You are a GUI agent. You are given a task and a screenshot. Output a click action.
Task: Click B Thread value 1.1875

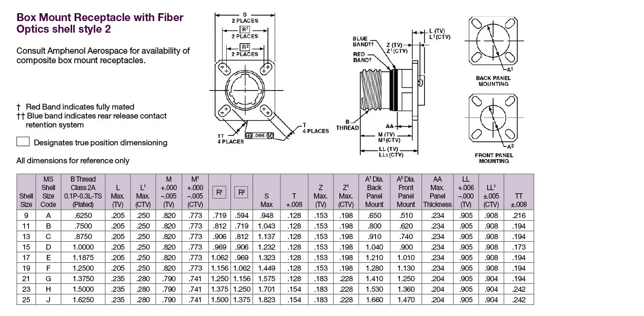pos(83,258)
